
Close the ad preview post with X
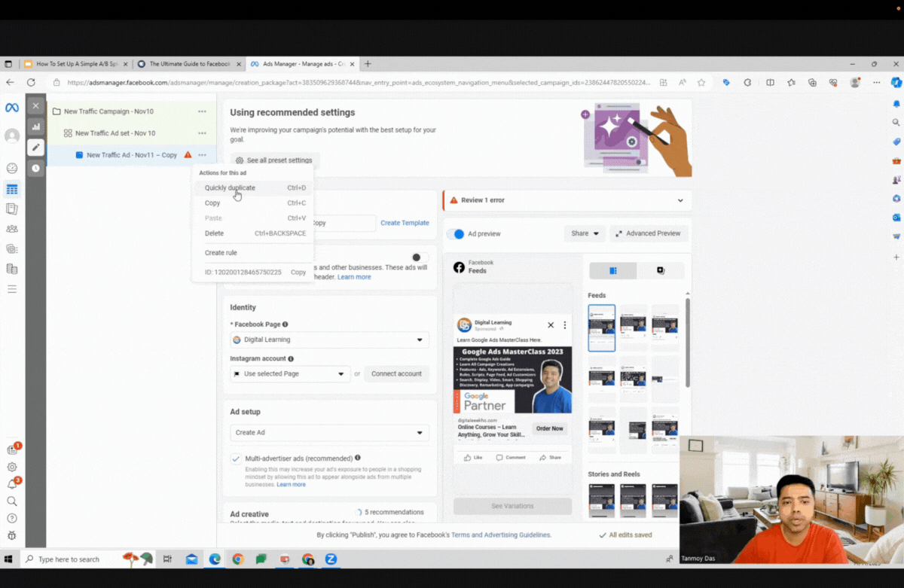551,325
